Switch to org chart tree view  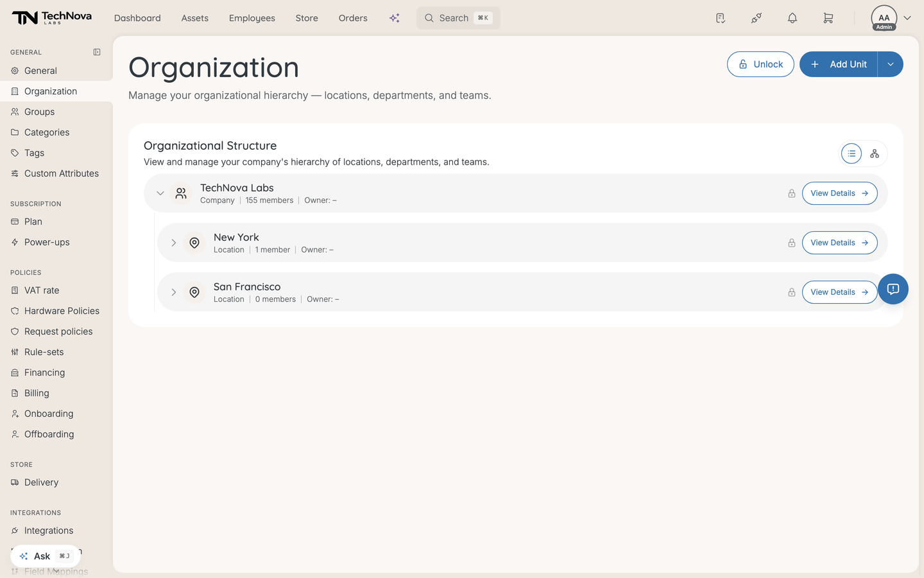875,153
